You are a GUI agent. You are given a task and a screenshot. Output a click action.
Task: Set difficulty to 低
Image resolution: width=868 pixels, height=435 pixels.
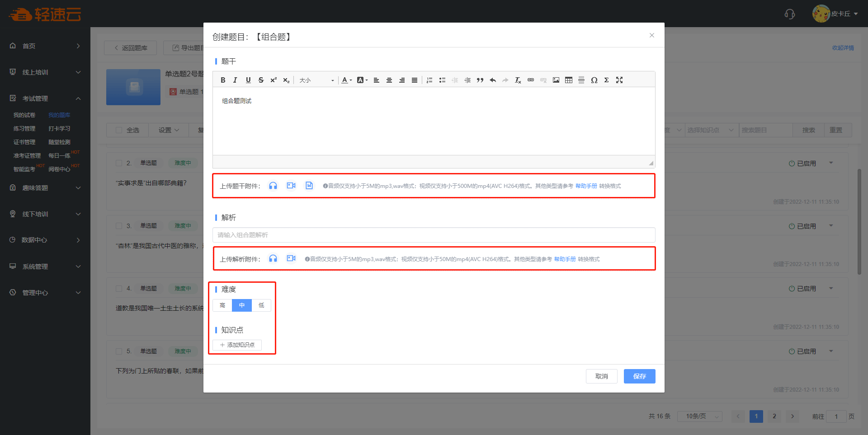pos(261,305)
